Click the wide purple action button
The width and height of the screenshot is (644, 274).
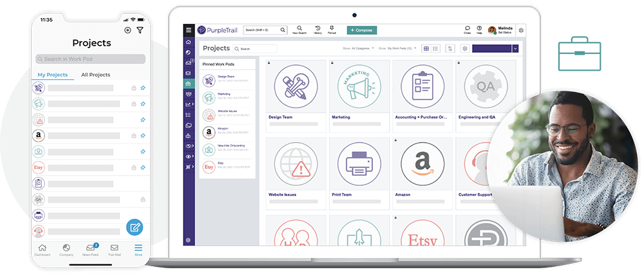491,48
